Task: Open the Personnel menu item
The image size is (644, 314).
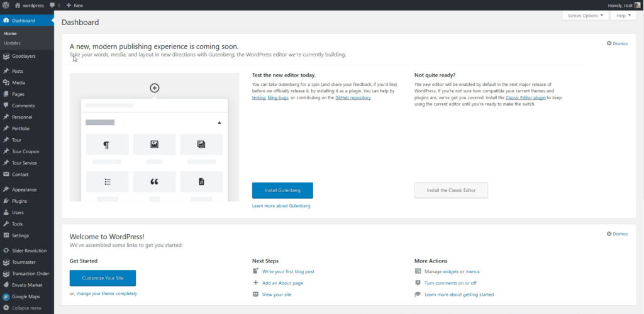Action: [x=26, y=117]
